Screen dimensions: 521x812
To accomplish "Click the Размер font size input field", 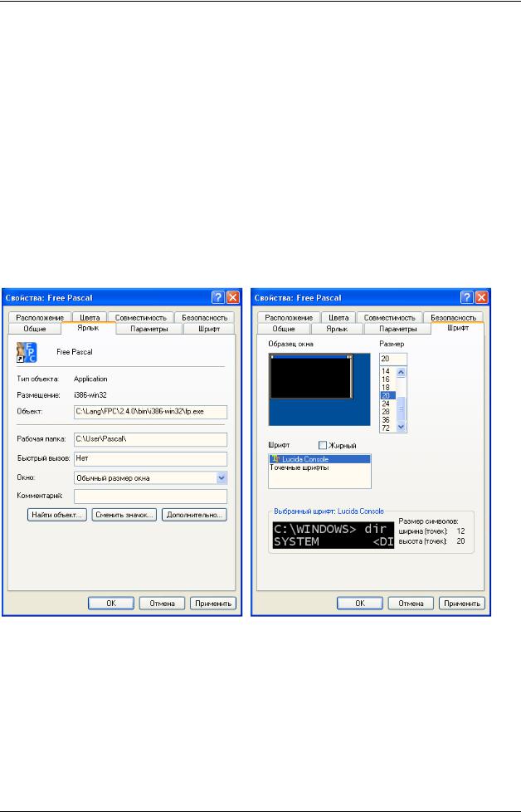I will coord(393,359).
